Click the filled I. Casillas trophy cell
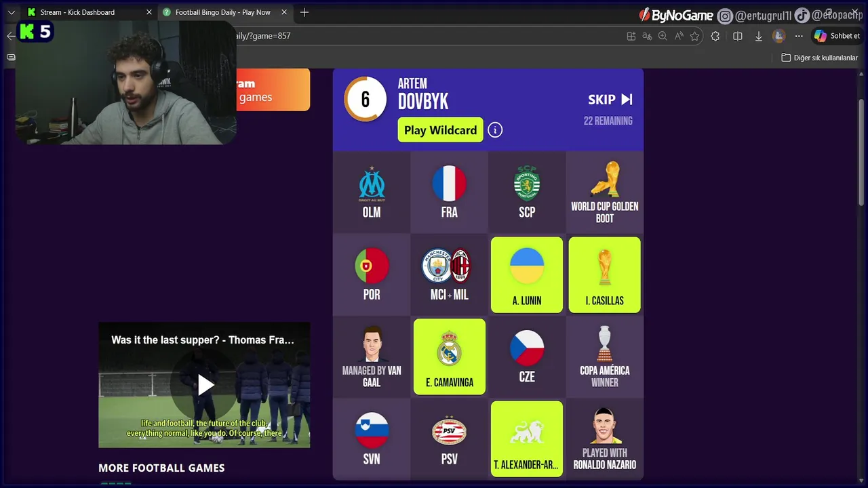This screenshot has height=488, width=868. tap(604, 274)
